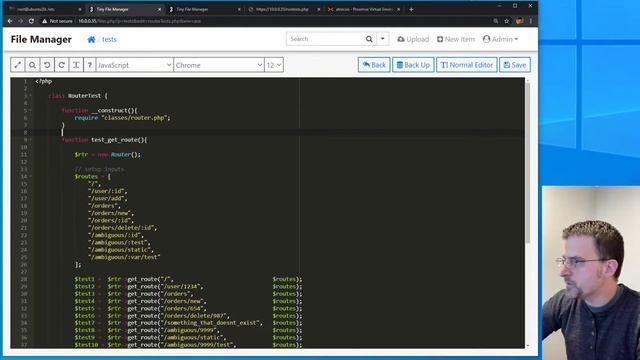Click the require "classes/router.php" line
This screenshot has width=640, height=360.
click(122, 118)
